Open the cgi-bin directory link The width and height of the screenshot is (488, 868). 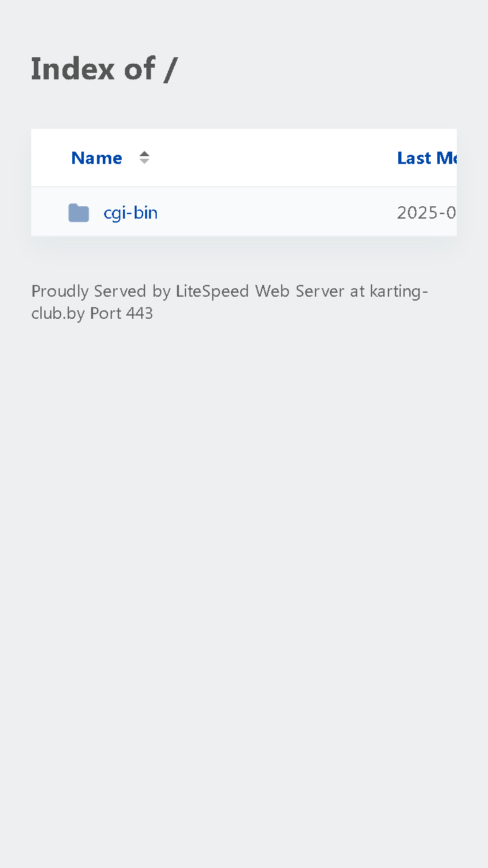tap(130, 213)
